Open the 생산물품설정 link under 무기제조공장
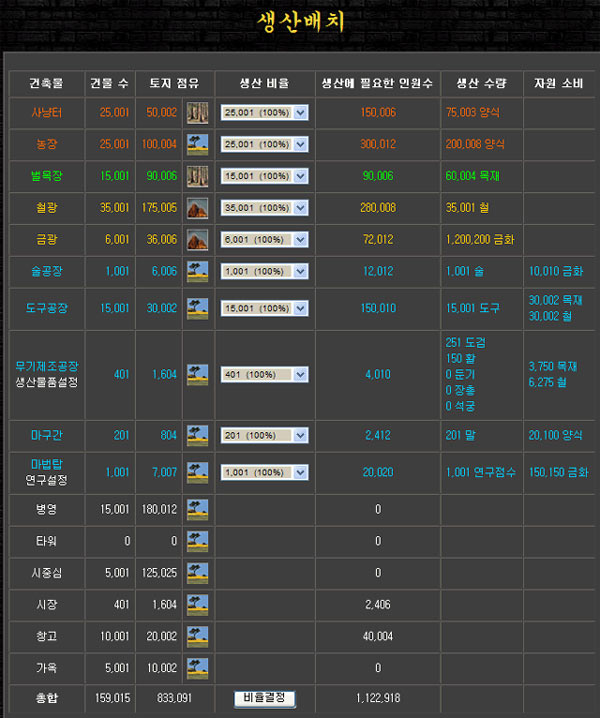 [47, 383]
